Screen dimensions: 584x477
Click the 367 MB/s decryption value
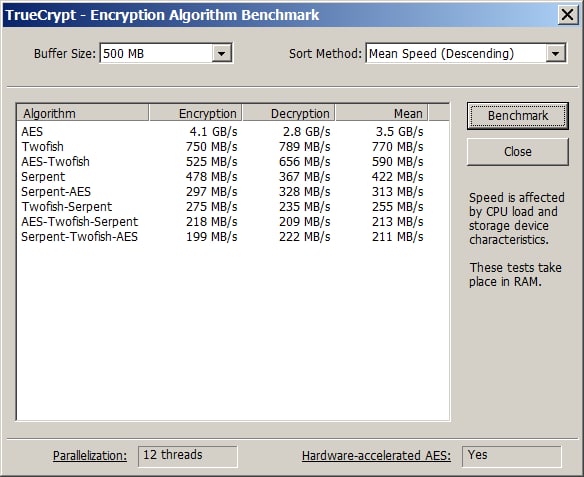[x=305, y=177]
